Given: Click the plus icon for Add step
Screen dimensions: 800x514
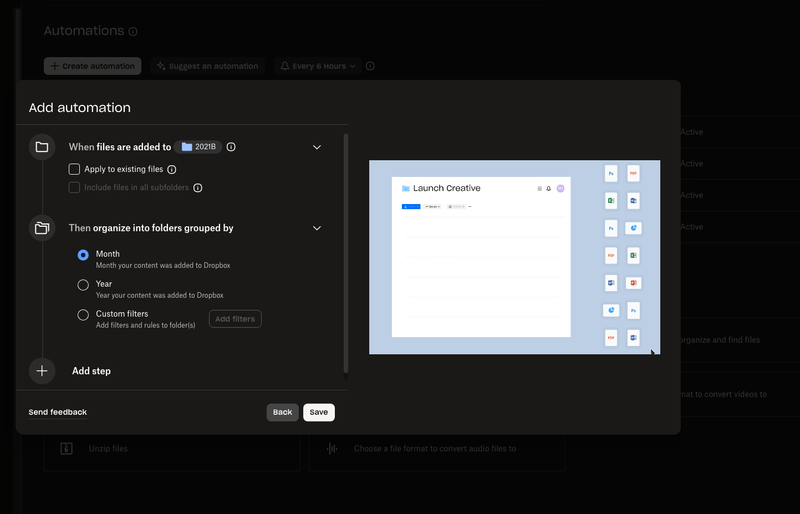Looking at the screenshot, I should (42, 371).
